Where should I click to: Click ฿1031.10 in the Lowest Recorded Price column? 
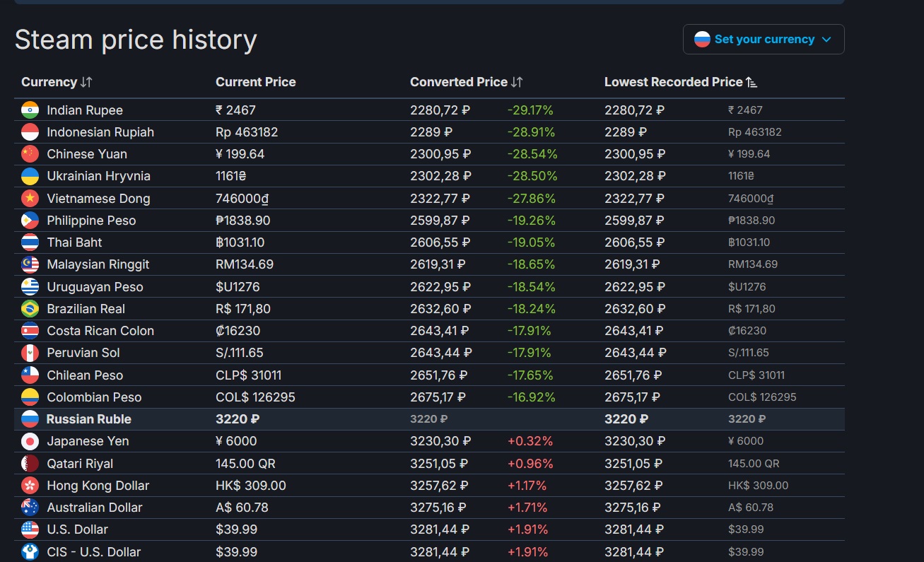click(749, 242)
